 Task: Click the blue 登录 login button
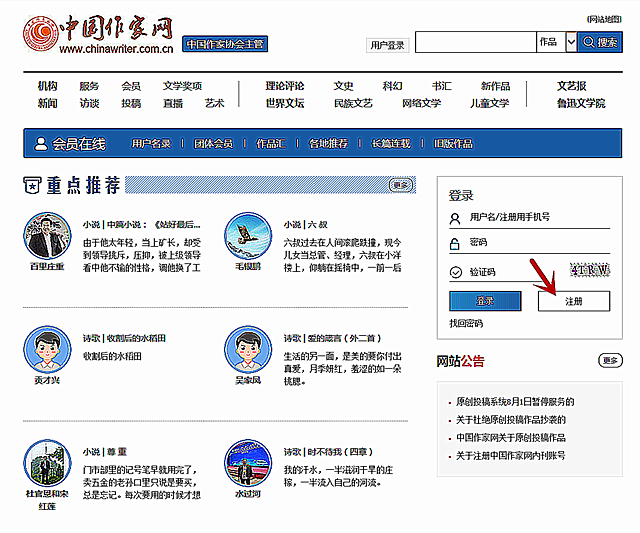(485, 301)
